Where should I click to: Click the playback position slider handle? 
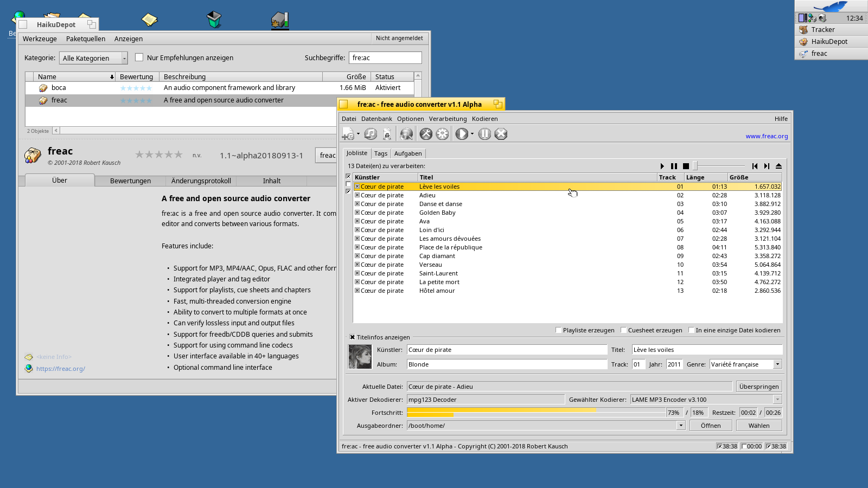(x=694, y=166)
